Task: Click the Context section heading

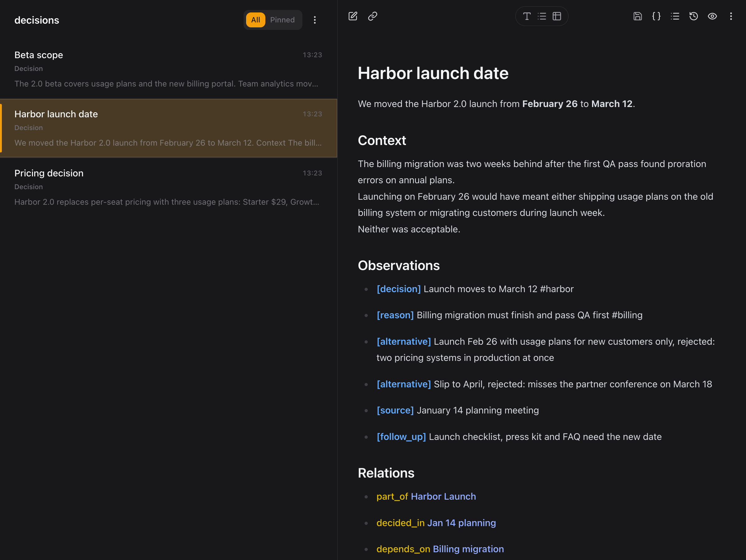Action: (382, 140)
